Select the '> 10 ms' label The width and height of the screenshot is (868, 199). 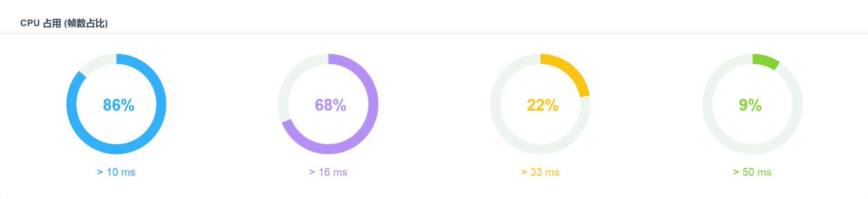[116, 172]
